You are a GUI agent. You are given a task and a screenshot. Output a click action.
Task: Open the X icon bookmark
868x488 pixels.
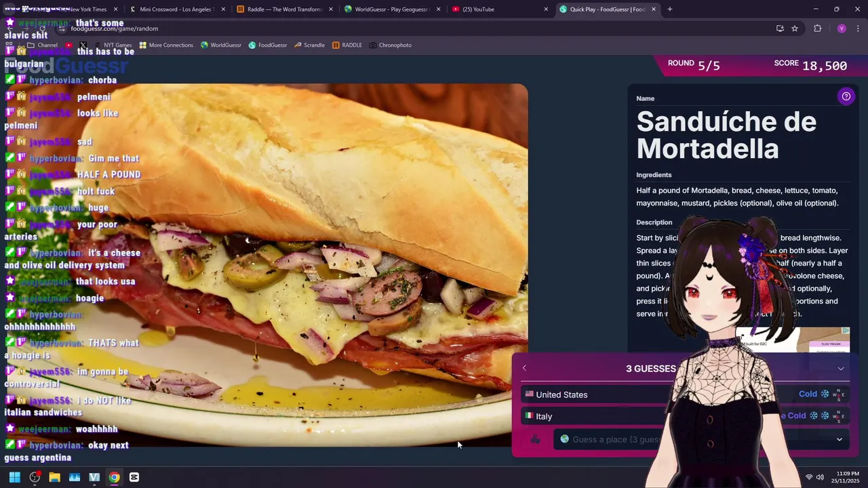83,45
